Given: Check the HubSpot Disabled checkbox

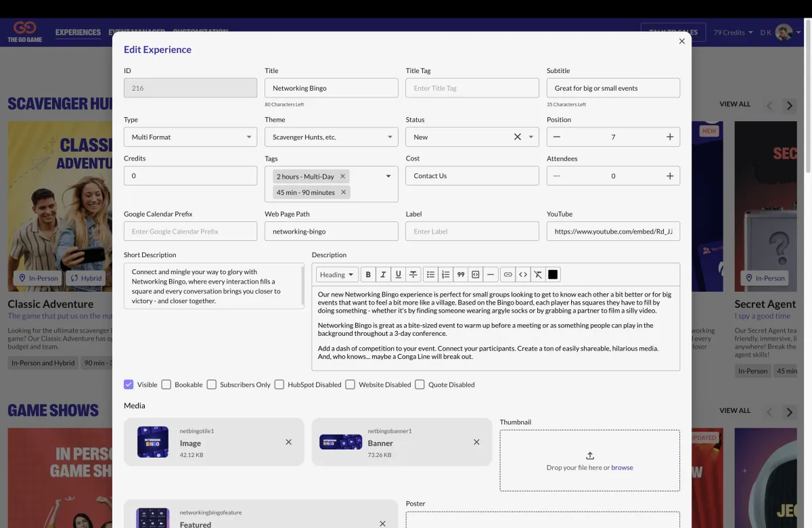Looking at the screenshot, I should (x=279, y=384).
